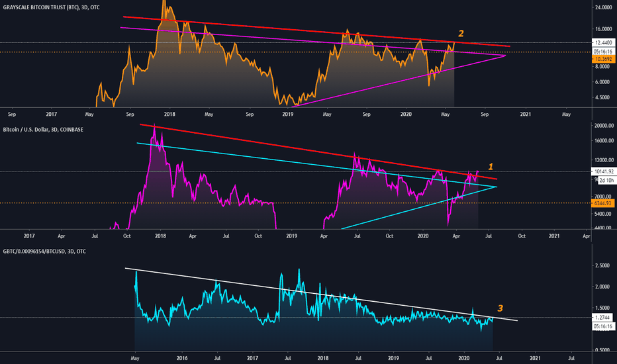The height and width of the screenshot is (364, 617).
Task: Click 2020 on the Bitcoin/USD time axis
Action: point(422,236)
